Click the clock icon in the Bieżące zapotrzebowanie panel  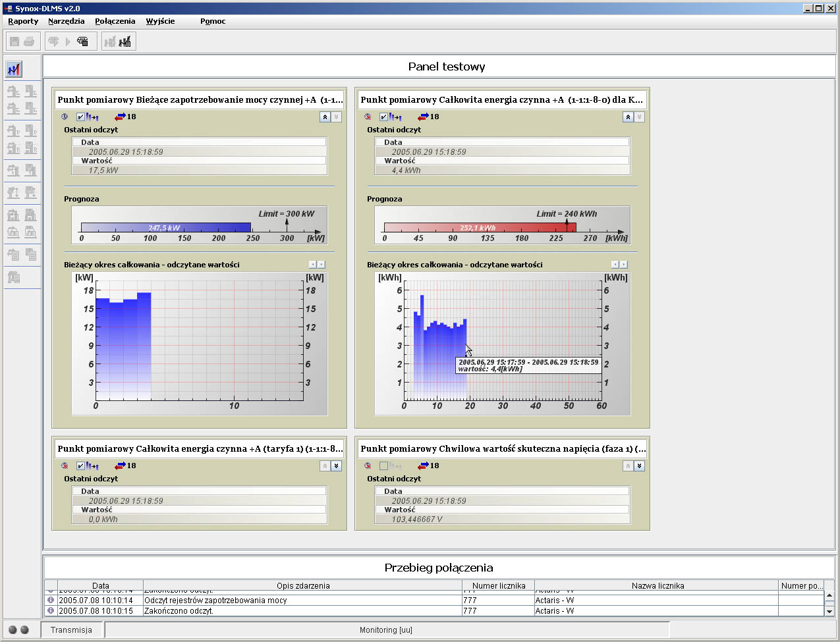65,117
